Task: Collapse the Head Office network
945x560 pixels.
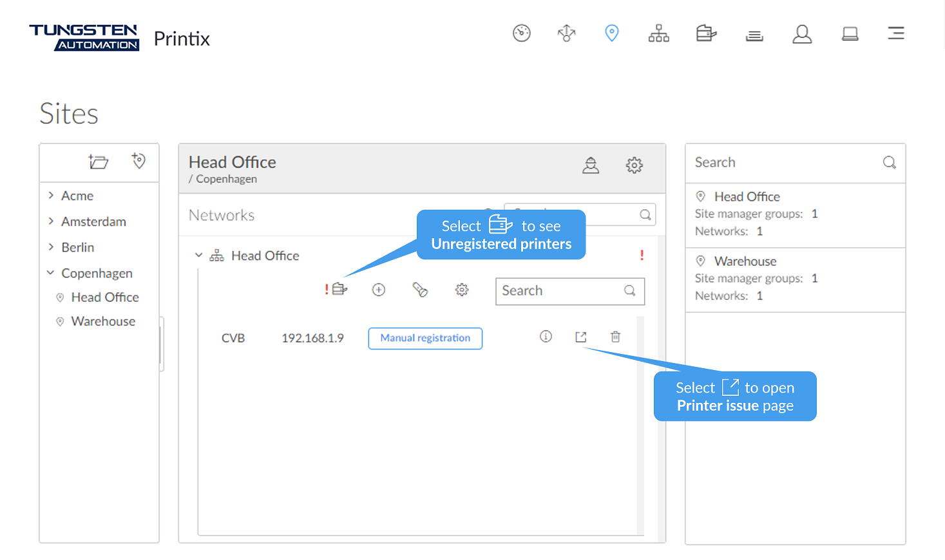Action: [x=198, y=256]
